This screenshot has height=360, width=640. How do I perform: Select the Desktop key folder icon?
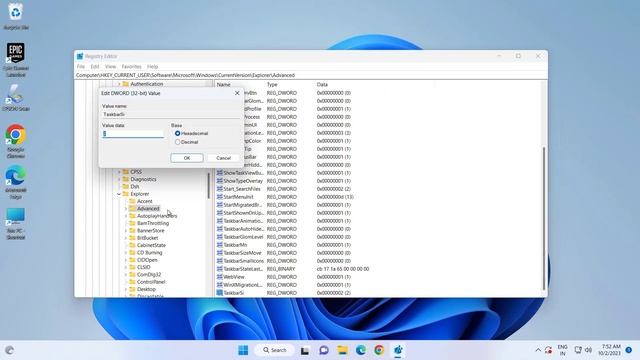pyautogui.click(x=132, y=289)
